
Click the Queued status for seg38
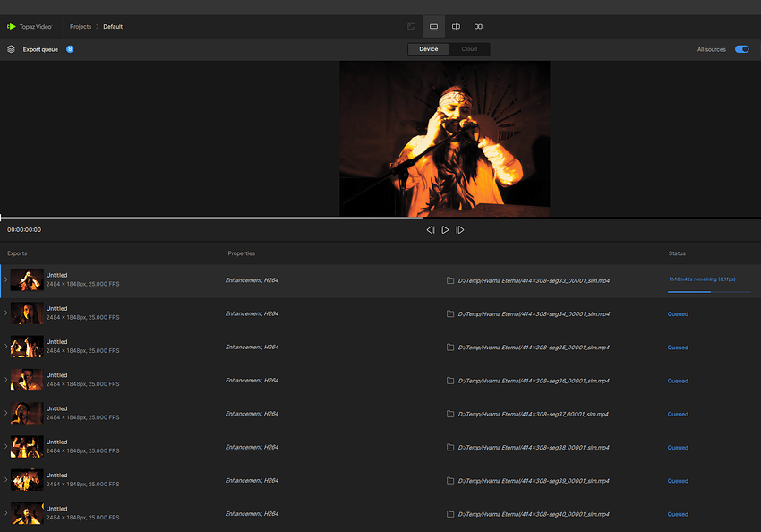pyautogui.click(x=678, y=448)
